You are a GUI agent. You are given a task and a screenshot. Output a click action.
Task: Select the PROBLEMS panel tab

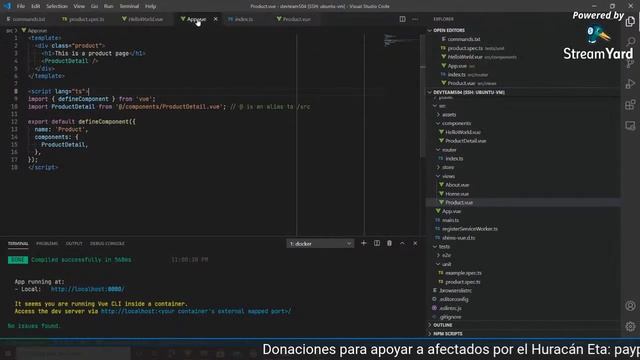click(47, 244)
